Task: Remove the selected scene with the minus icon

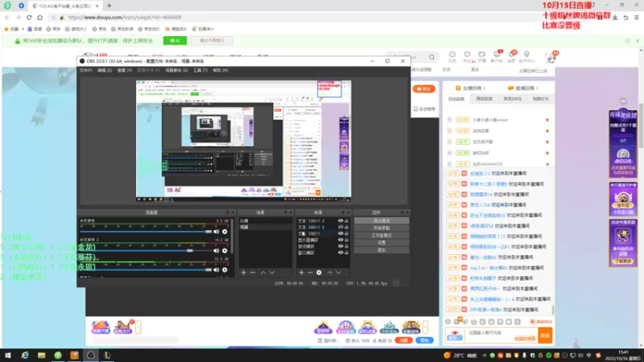Action: [x=253, y=273]
